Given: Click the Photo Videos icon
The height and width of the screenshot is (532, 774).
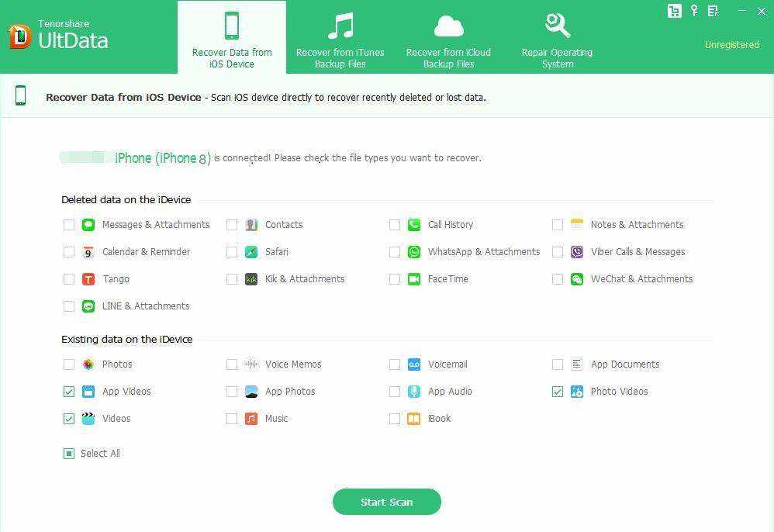Looking at the screenshot, I should click(x=577, y=392).
